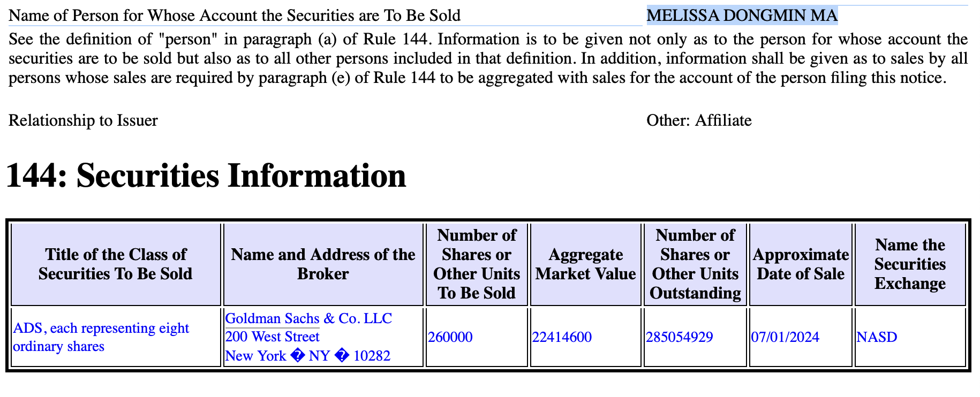This screenshot has width=980, height=397.
Task: Click the 'Relationship to Issuer' label
Action: (x=83, y=120)
